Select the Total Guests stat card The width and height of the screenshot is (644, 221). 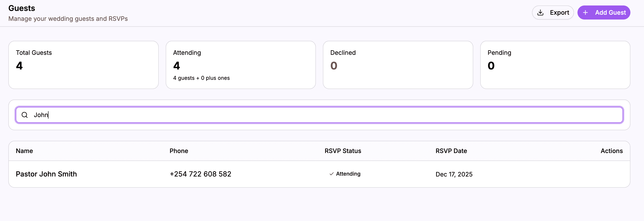pos(83,65)
